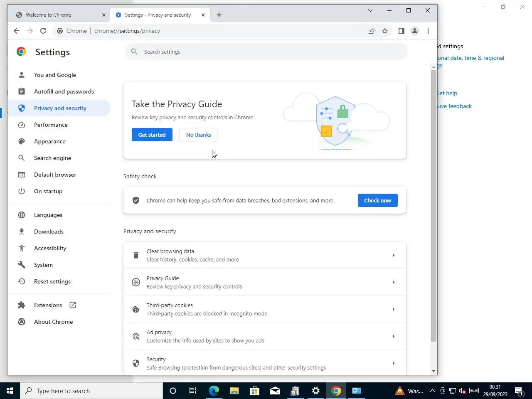Open You and Google settings

pos(55,75)
